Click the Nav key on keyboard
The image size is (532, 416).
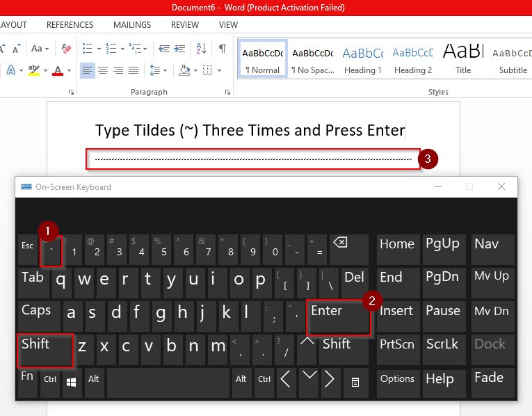(x=492, y=250)
